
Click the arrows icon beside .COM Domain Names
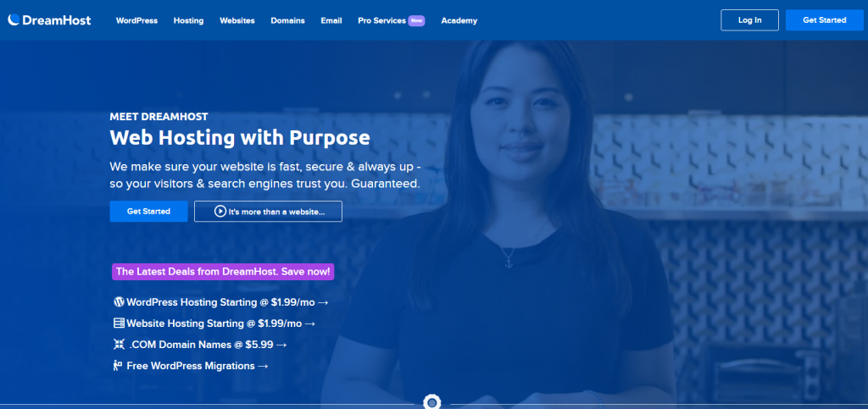[119, 345]
